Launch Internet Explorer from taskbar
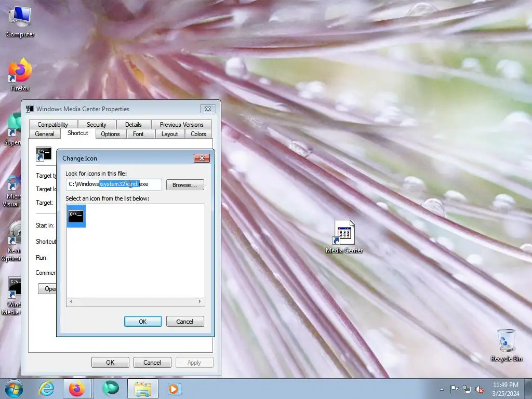This screenshot has height=399, width=532. click(x=46, y=389)
